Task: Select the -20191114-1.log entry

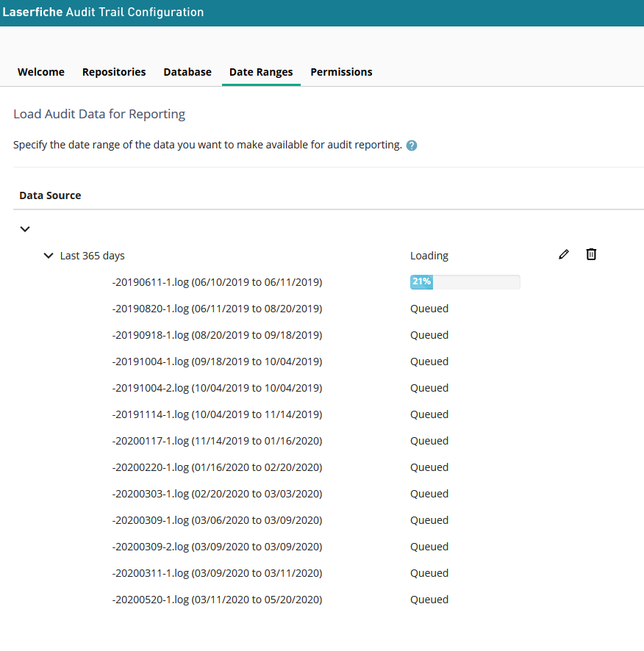Action: coord(217,414)
